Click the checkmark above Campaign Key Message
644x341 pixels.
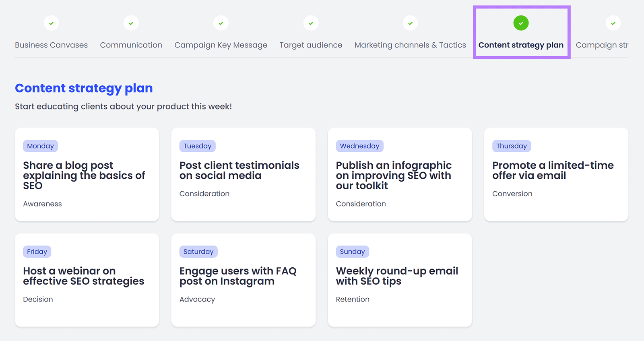point(221,23)
